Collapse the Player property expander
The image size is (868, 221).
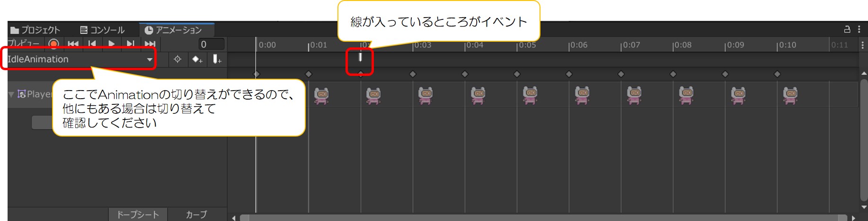[x=11, y=94]
